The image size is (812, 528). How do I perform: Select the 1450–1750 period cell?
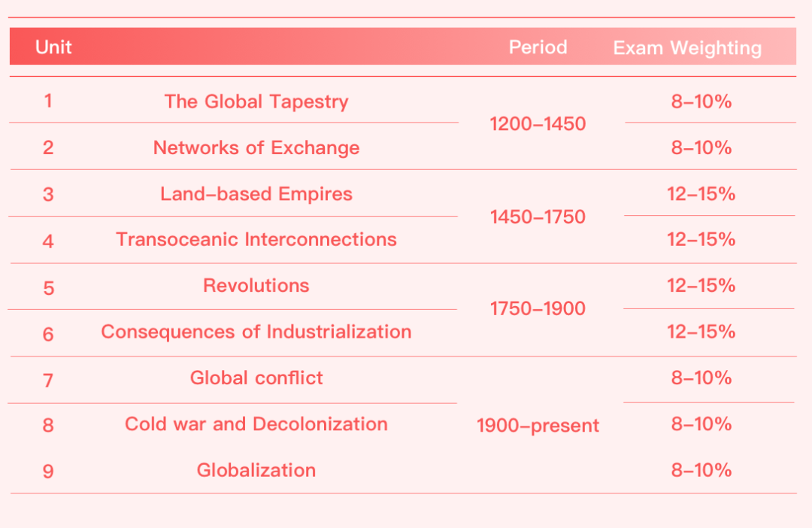[x=538, y=217]
